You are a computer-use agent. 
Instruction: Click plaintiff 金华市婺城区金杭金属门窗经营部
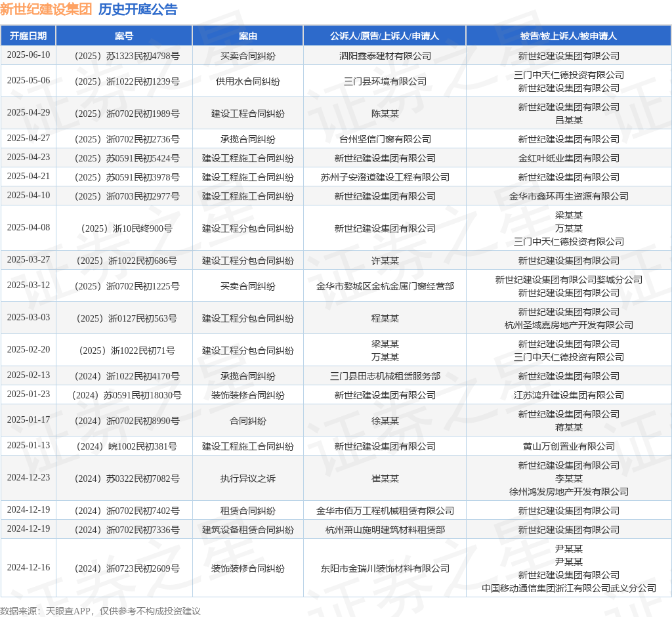pyautogui.click(x=385, y=286)
